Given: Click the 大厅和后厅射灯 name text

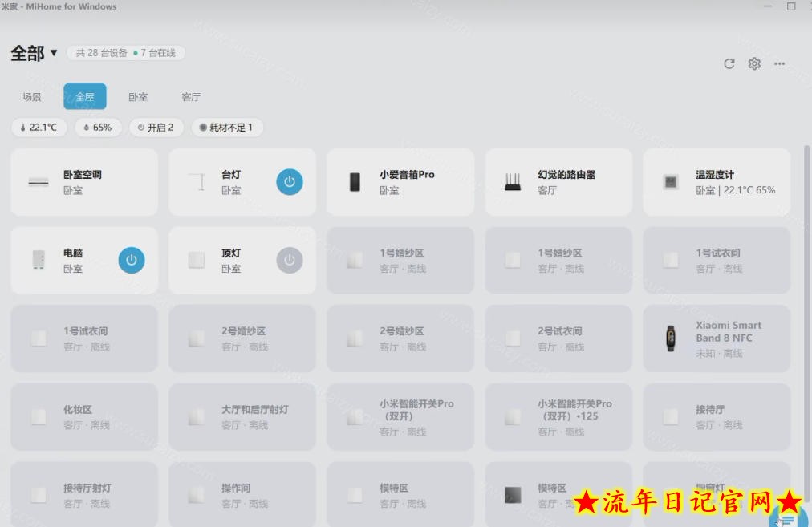Looking at the screenshot, I should pos(255,409).
